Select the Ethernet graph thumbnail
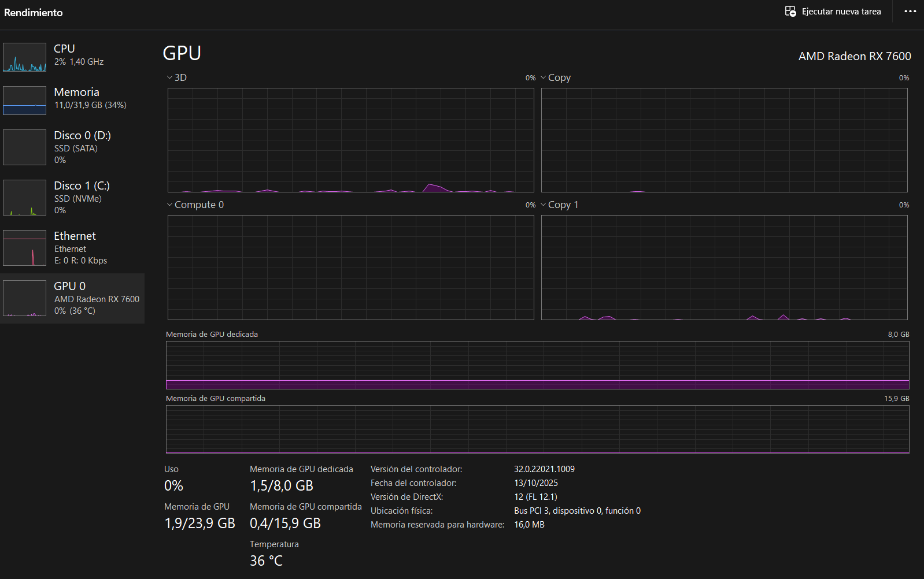 [24, 248]
